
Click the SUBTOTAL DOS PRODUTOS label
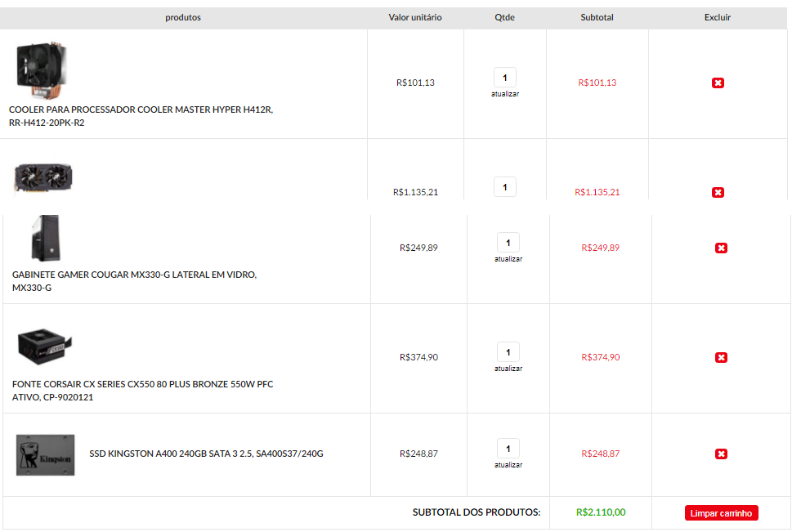point(477,513)
